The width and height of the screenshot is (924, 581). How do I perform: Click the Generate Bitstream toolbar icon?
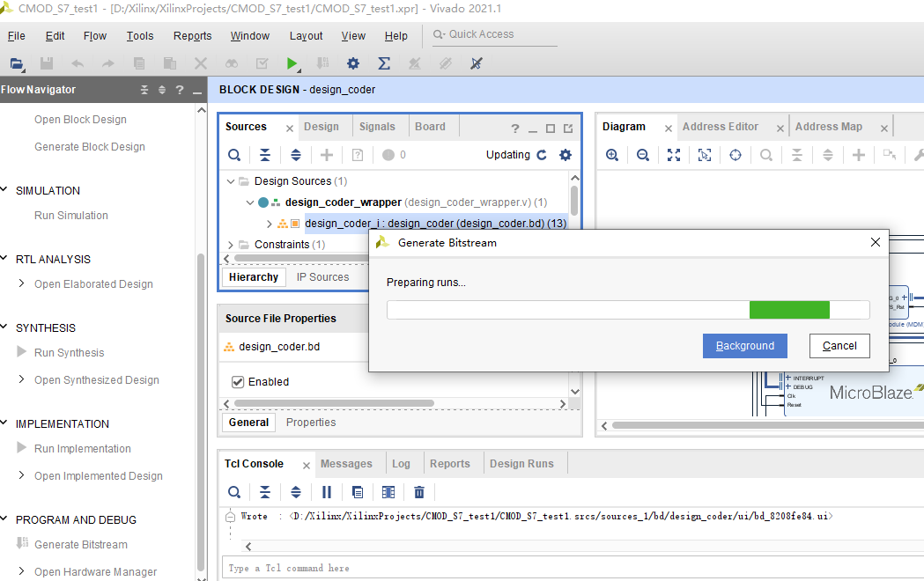click(x=322, y=63)
